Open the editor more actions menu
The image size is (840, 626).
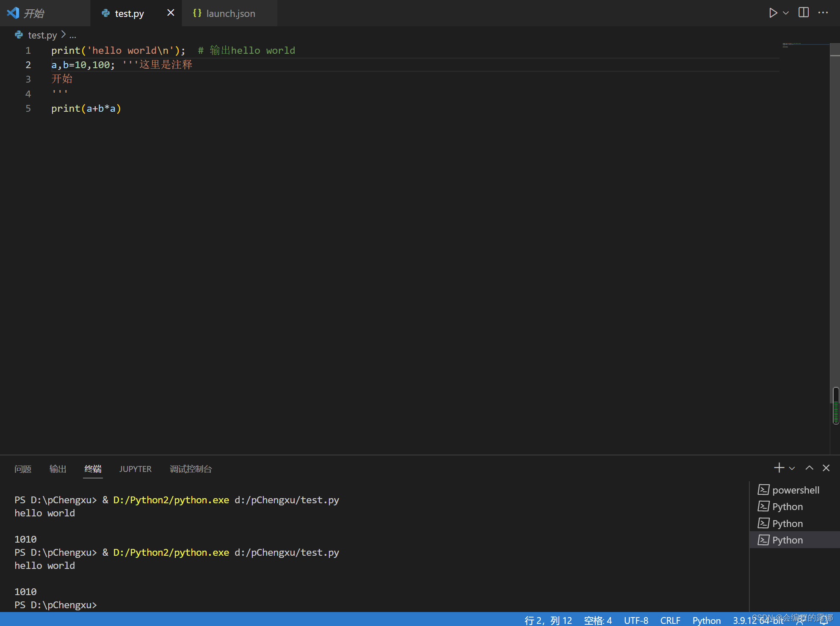coord(823,13)
